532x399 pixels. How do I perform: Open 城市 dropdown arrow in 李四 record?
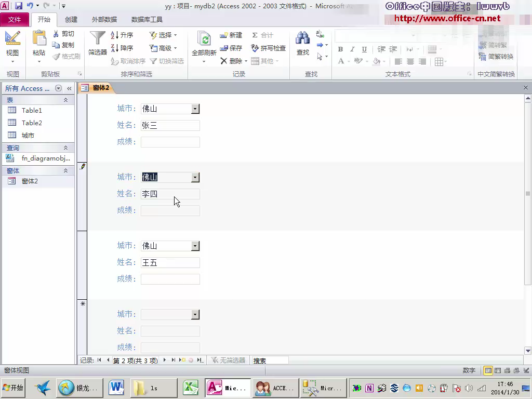coord(195,178)
